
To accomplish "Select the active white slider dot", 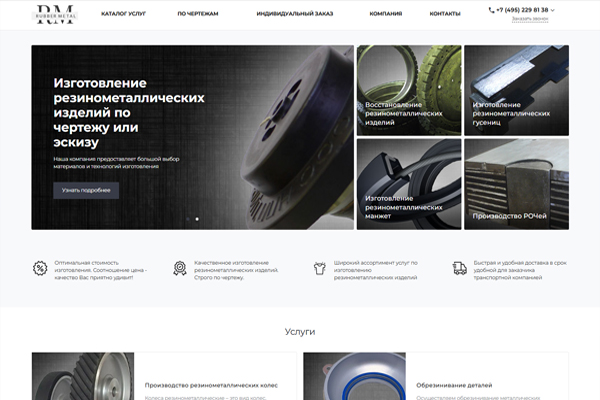I will pyautogui.click(x=197, y=218).
